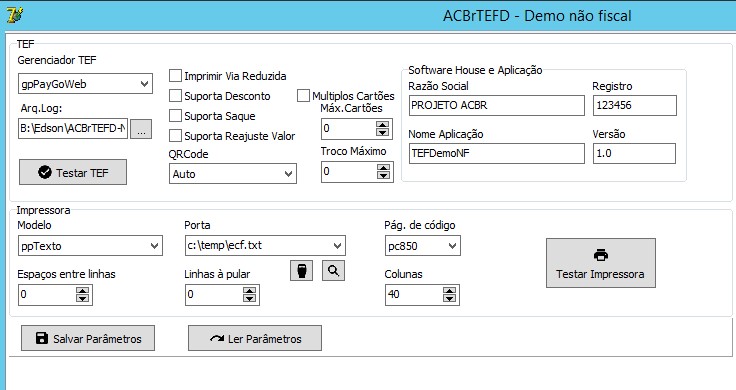Toggle the Suporta Desconto checkbox
Viewport: 736px width, 390px height.
pos(176,96)
